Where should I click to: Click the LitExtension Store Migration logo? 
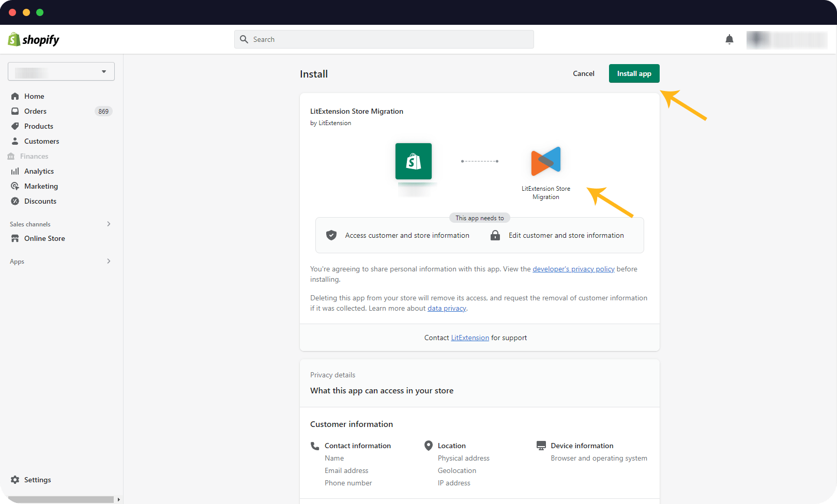click(546, 161)
